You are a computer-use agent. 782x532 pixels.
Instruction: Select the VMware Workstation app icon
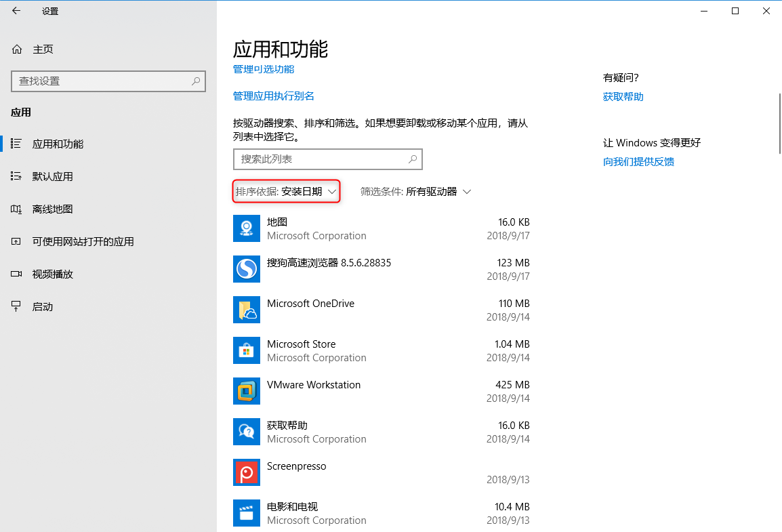pyautogui.click(x=247, y=391)
